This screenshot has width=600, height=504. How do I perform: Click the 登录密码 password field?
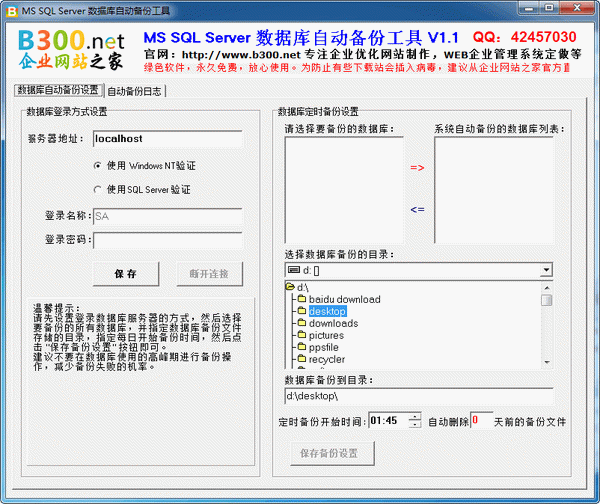[x=168, y=240]
